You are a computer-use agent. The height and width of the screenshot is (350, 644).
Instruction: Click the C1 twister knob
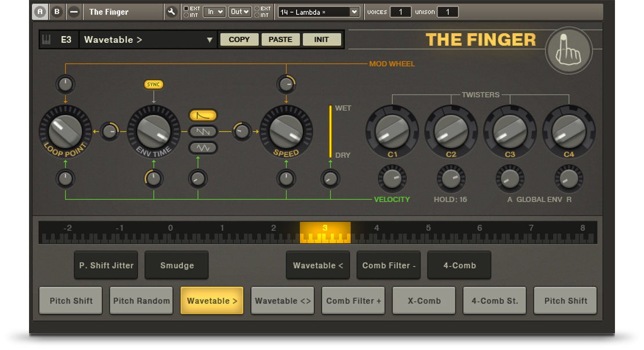coord(392,131)
